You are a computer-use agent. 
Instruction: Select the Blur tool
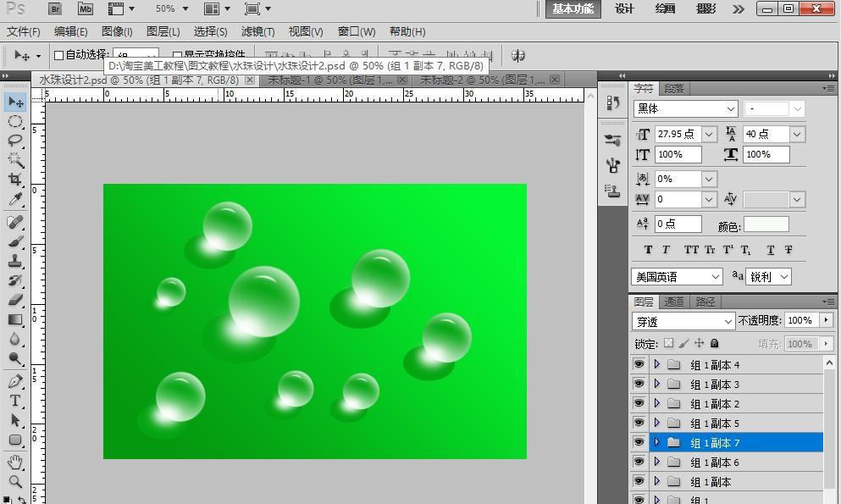tap(15, 339)
